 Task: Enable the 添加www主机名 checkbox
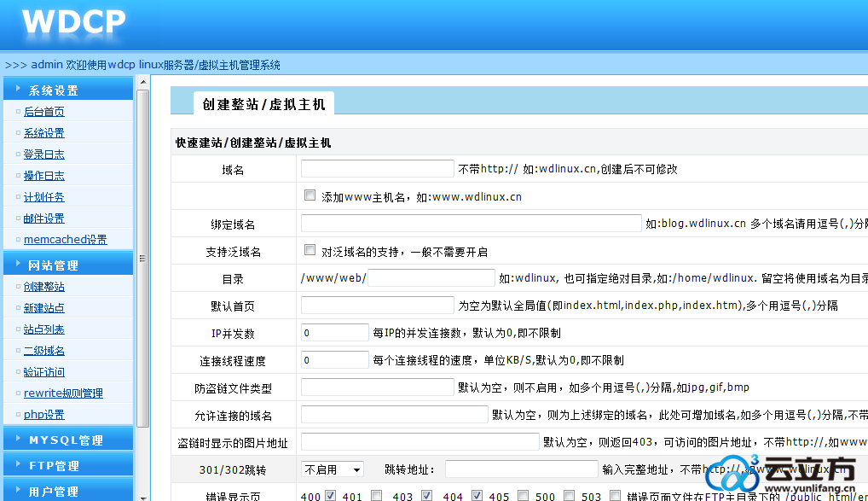click(x=310, y=195)
